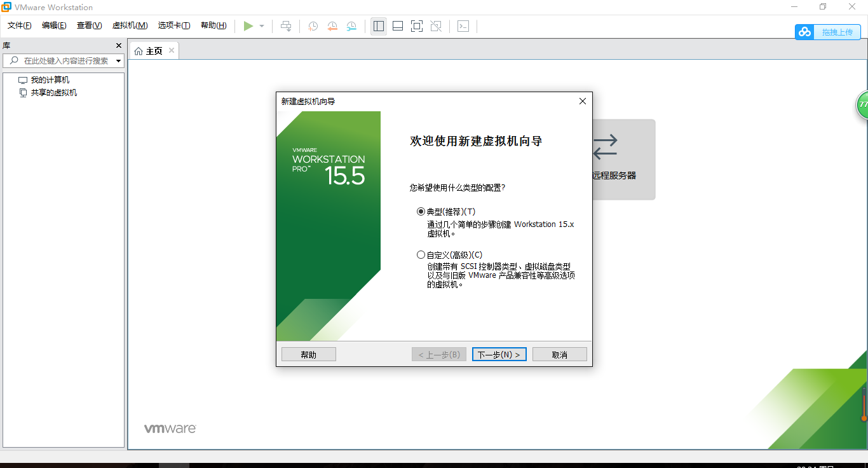Toggle the Library sidebar view icon
This screenshot has height=468, width=868.
coord(379,26)
